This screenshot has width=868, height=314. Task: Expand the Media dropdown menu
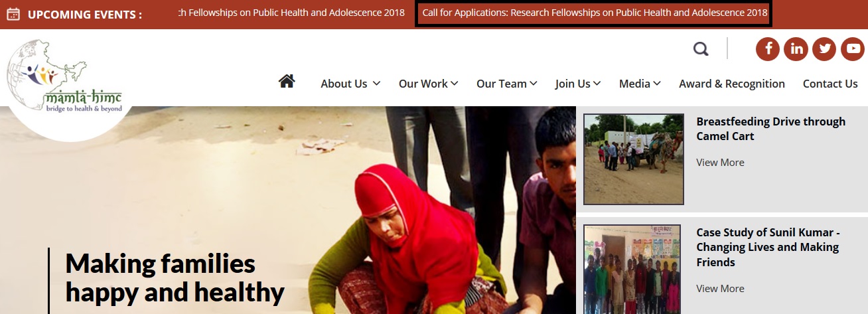[x=640, y=84]
